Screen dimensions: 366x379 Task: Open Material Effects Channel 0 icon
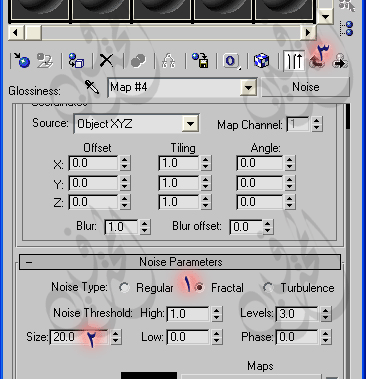231,61
